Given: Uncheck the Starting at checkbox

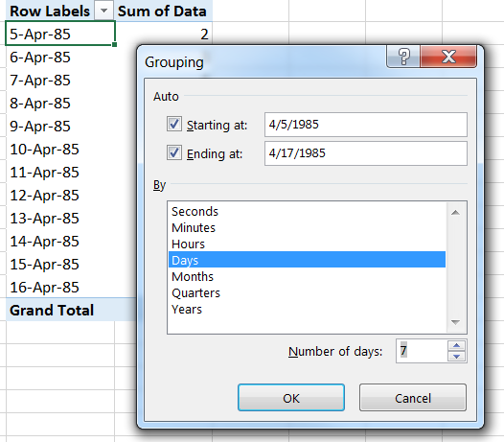Looking at the screenshot, I should point(174,124).
